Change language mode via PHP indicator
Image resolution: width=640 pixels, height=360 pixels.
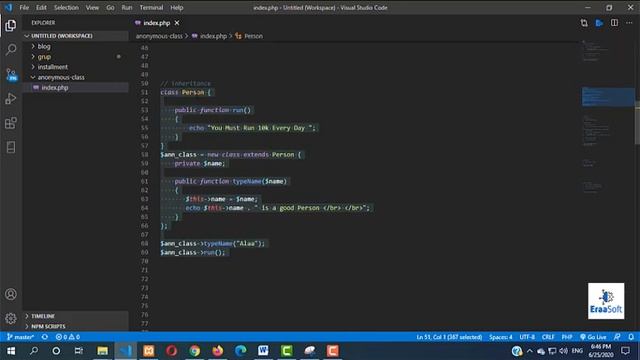coord(567,337)
